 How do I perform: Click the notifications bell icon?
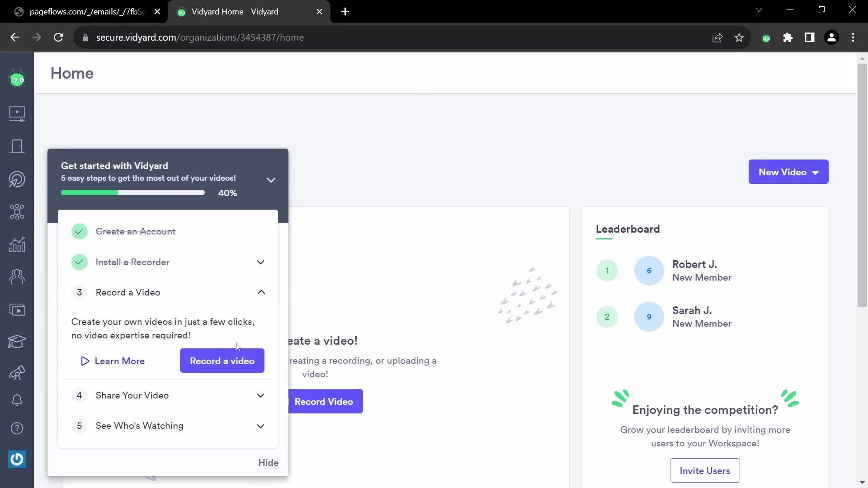[16, 400]
